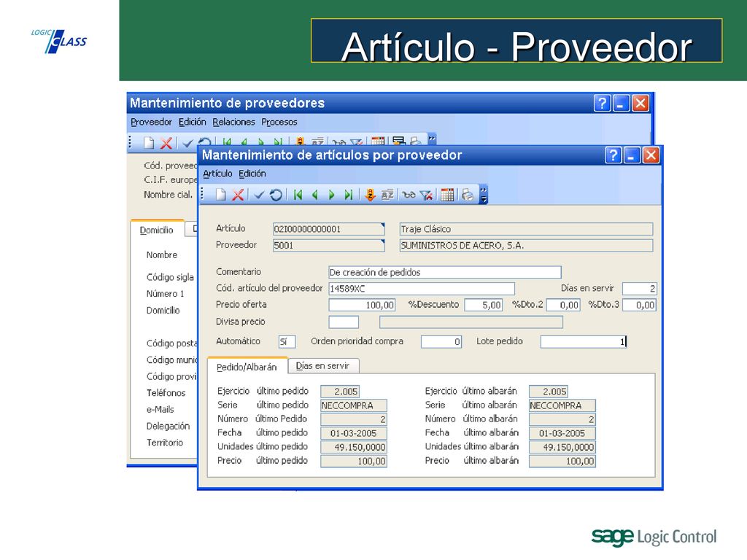Click the circular undo/refresh icon in artículos toolbar
747x560 pixels.
(x=276, y=194)
